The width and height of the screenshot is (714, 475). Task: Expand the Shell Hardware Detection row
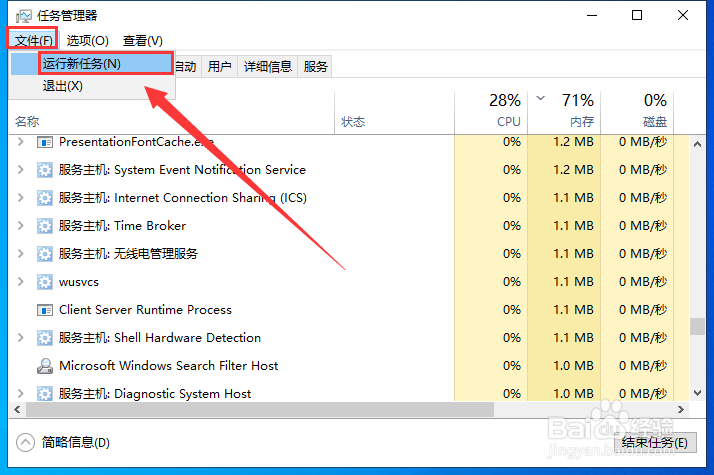pyautogui.click(x=20, y=337)
